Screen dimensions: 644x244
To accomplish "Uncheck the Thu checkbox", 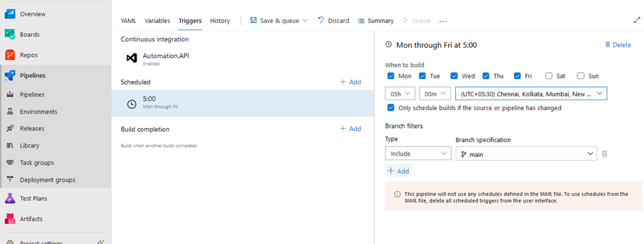I will coord(485,76).
